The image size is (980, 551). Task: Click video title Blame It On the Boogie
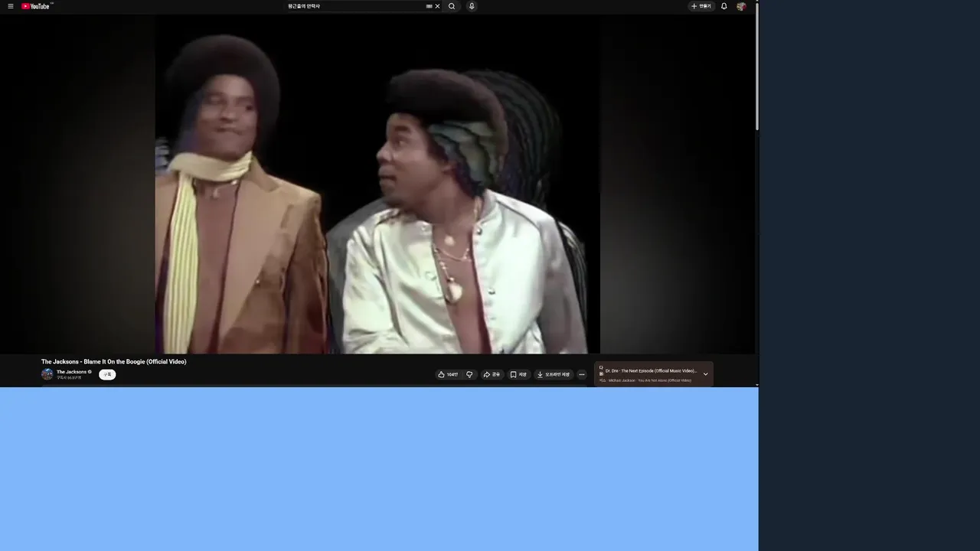(x=114, y=362)
